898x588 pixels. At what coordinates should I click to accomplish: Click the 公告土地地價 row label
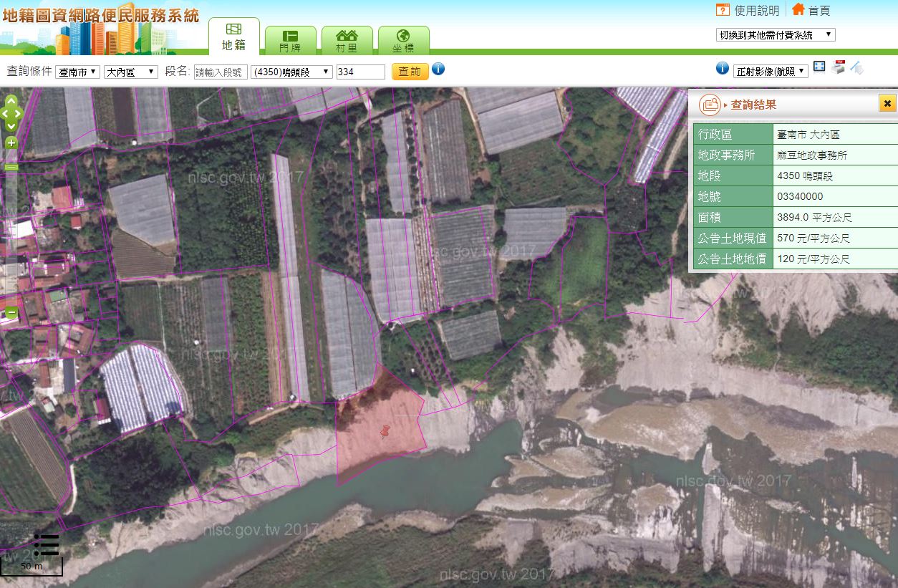(x=733, y=259)
